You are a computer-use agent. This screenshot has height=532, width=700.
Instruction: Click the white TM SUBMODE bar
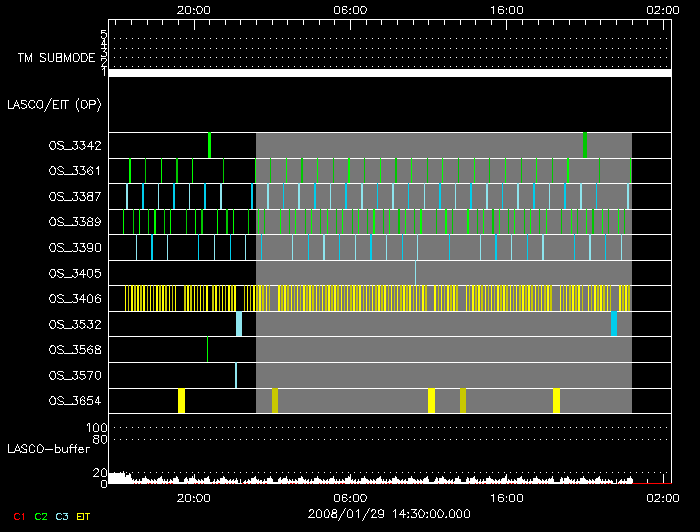[389, 73]
